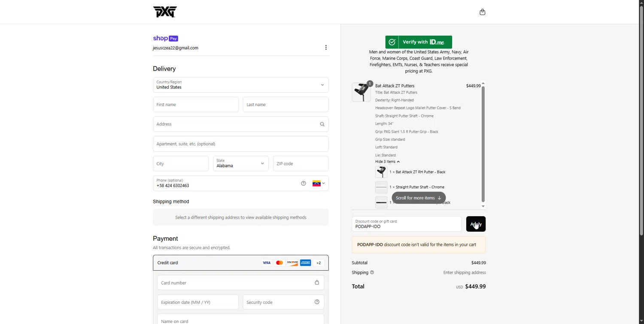The width and height of the screenshot is (644, 324).
Task: Click the address search magnifier icon
Action: 322,124
